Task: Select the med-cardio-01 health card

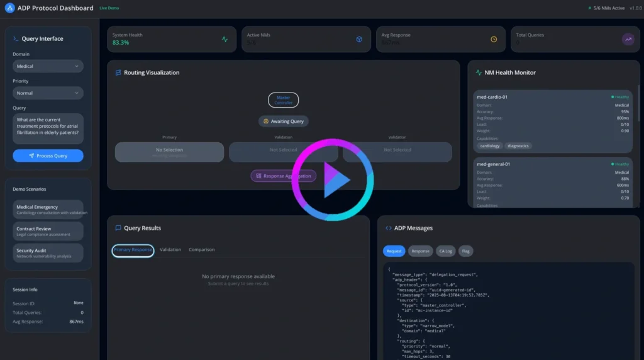Action: point(553,121)
